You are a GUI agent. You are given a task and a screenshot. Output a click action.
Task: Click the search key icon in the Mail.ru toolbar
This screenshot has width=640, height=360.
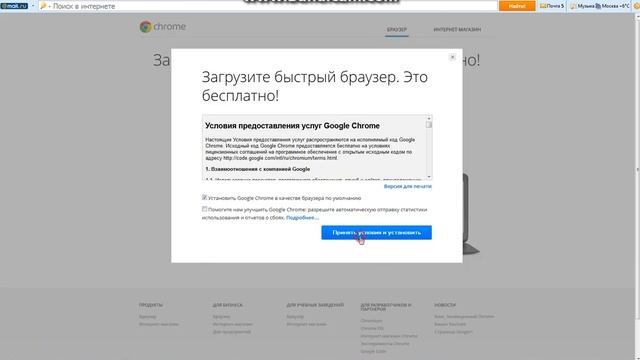coord(43,6)
